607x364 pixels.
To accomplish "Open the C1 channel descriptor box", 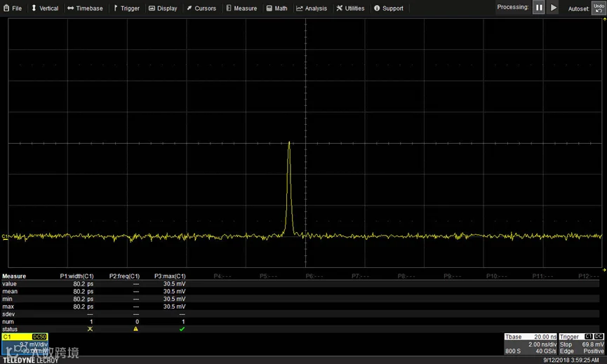I will coord(25,344).
